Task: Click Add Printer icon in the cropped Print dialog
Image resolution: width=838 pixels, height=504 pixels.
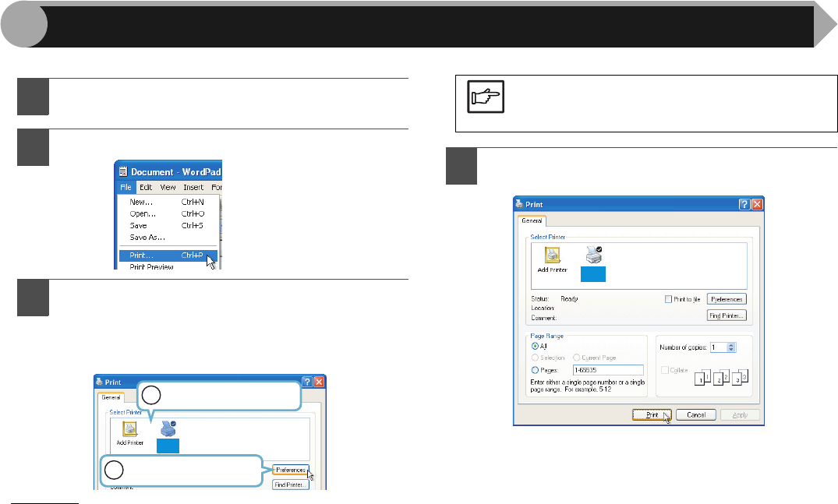Action: 130,434
